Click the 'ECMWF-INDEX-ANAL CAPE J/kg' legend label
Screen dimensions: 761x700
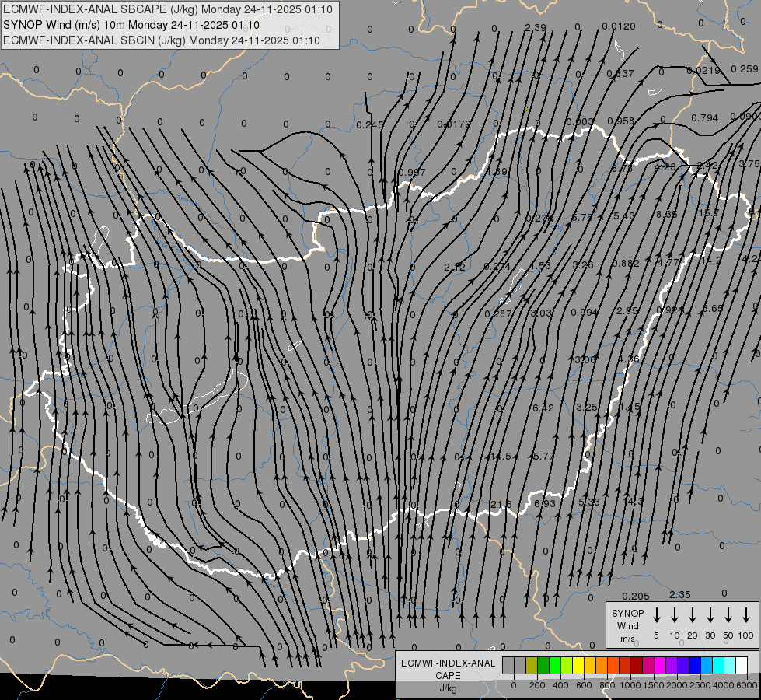pyautogui.click(x=448, y=675)
